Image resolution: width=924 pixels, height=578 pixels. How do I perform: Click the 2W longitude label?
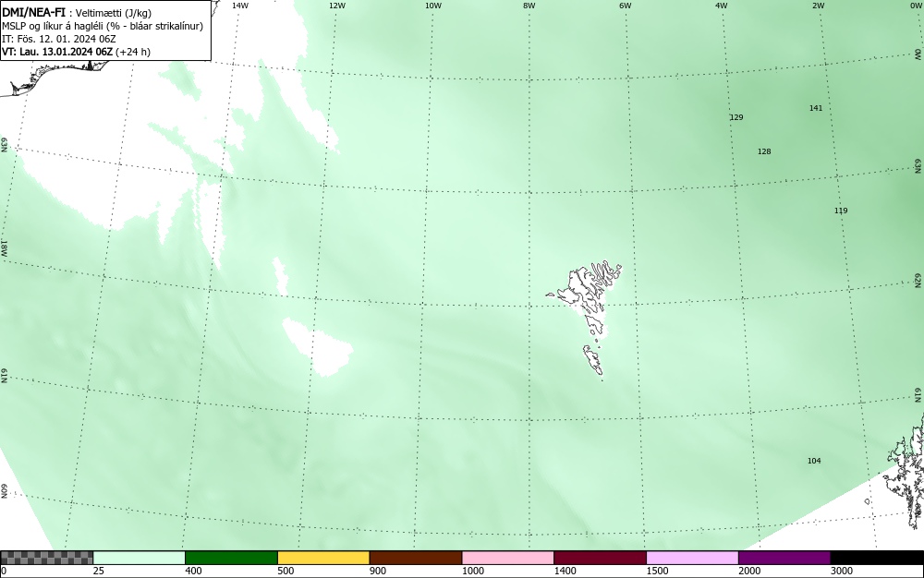pyautogui.click(x=818, y=6)
